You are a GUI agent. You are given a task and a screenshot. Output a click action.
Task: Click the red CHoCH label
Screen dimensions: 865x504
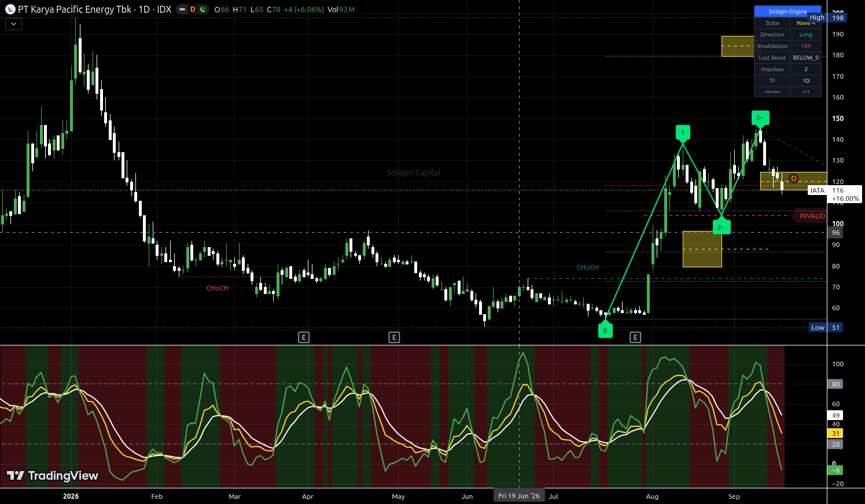(x=218, y=288)
